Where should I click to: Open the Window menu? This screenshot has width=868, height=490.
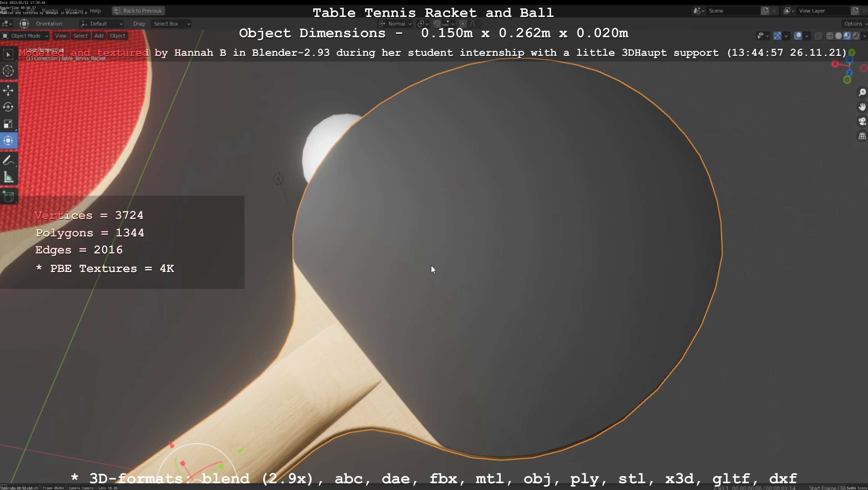74,11
